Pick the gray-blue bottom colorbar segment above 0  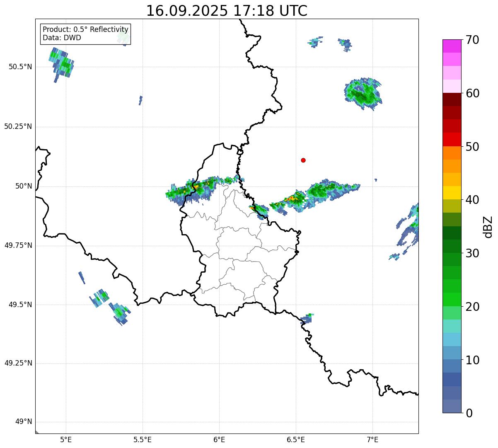click(x=452, y=407)
